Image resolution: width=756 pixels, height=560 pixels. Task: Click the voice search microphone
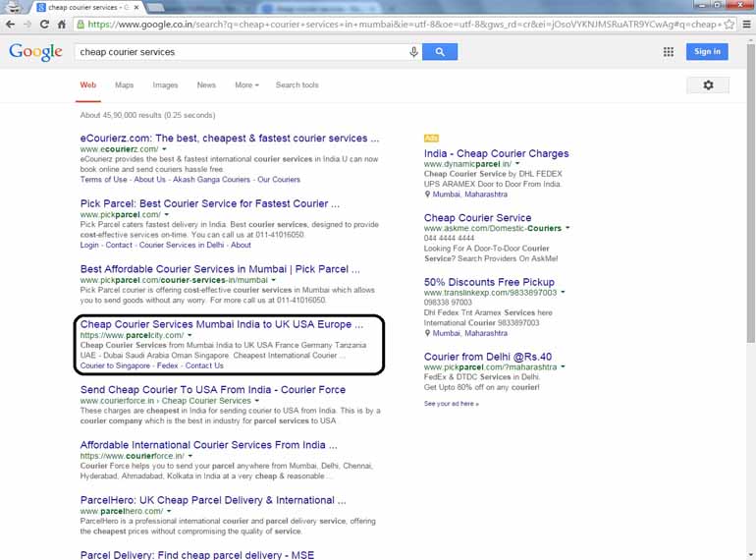[x=413, y=52]
